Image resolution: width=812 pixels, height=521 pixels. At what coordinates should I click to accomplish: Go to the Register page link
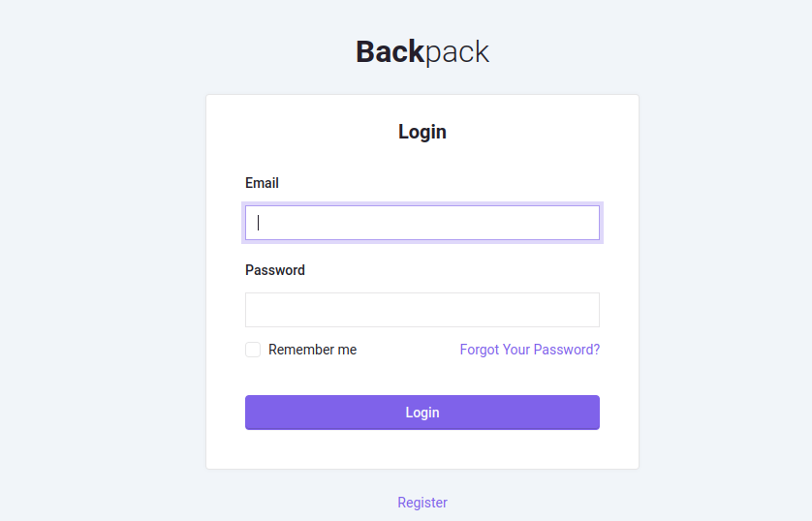point(422,503)
